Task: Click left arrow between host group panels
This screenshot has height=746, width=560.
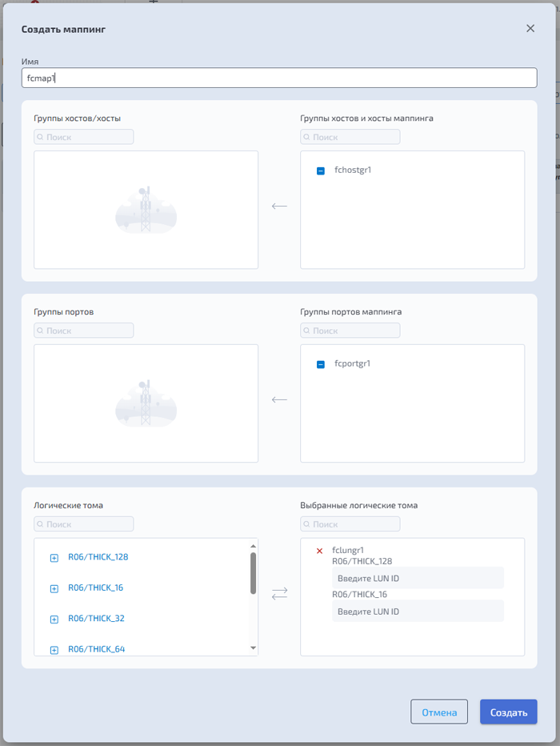Action: click(279, 206)
